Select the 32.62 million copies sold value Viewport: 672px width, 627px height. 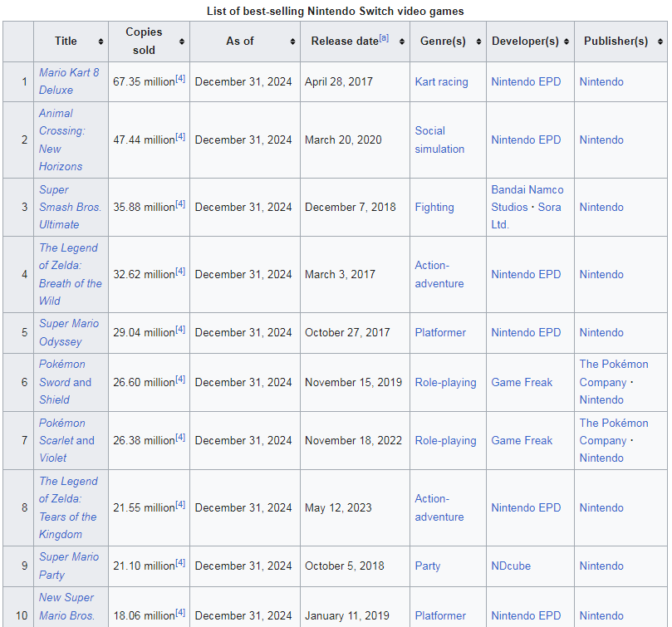[144, 274]
